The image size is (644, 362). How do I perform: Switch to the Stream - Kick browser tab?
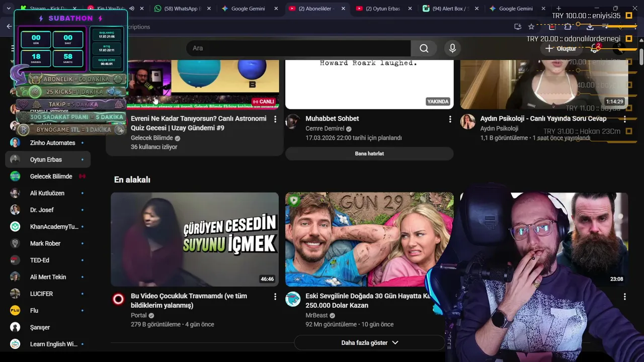[48, 9]
